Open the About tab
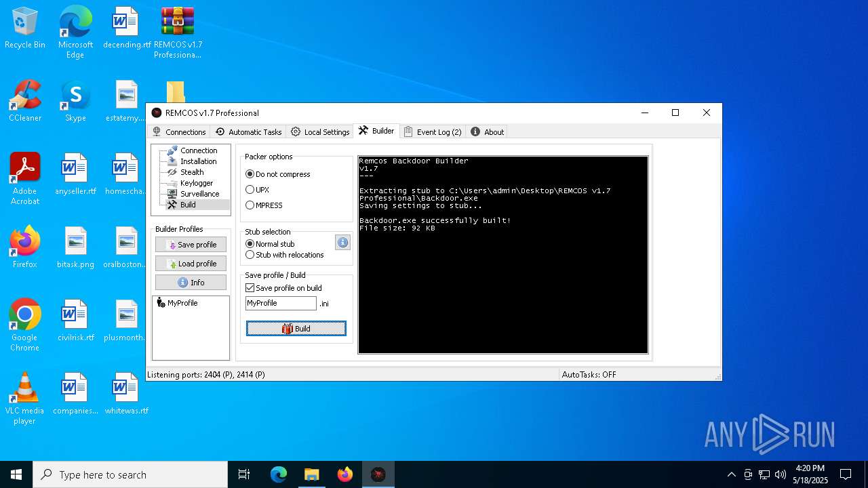This screenshot has width=868, height=488. click(488, 131)
